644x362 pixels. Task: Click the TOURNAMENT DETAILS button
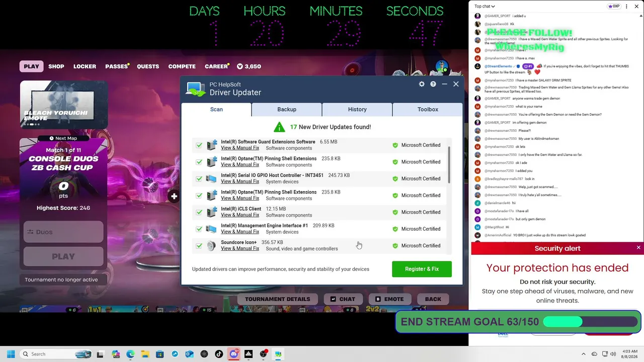(277, 299)
